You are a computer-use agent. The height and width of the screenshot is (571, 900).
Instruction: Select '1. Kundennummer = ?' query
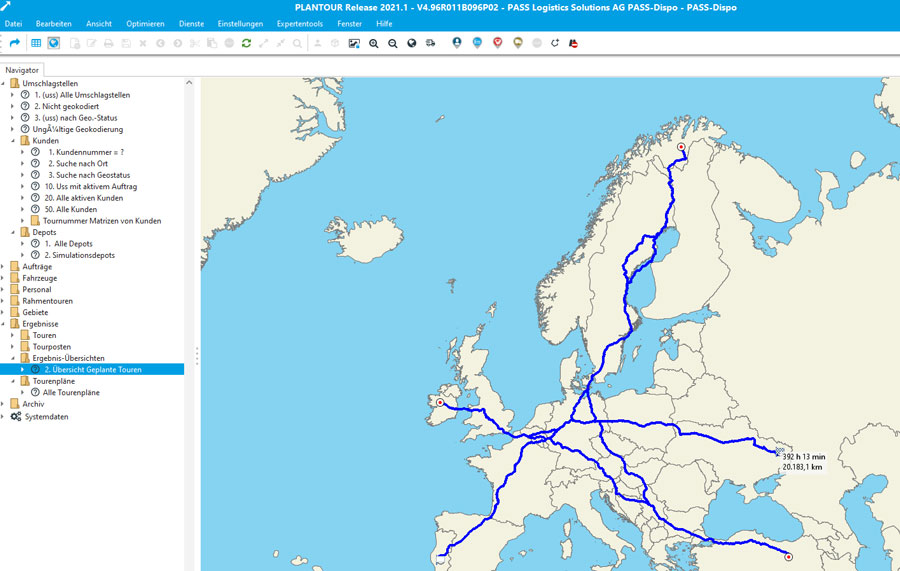86,152
